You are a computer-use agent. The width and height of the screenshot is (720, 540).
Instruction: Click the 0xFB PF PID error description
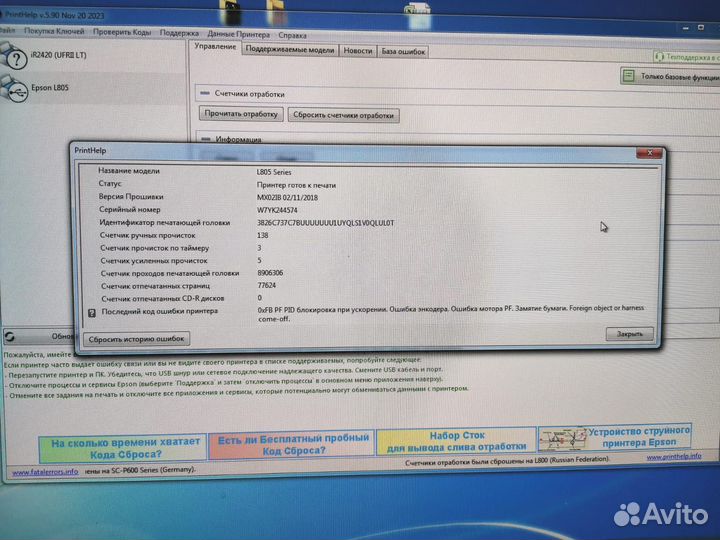(451, 313)
